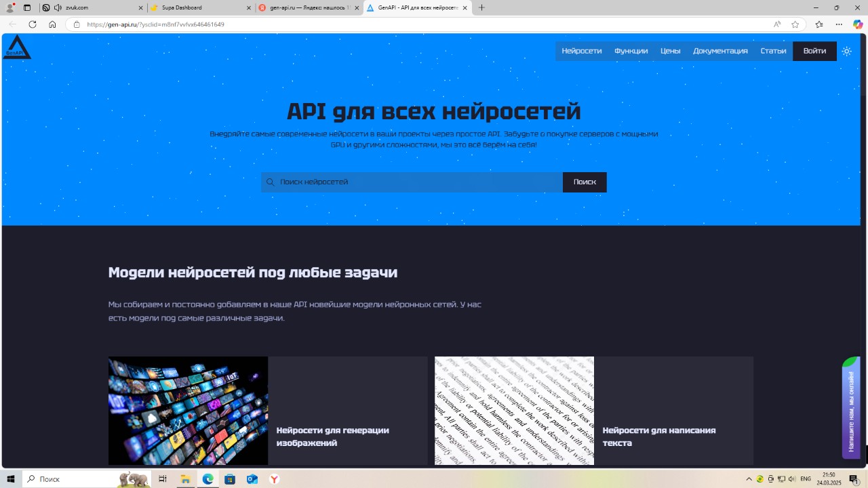The height and width of the screenshot is (488, 868).
Task: Click the GenAPI triangle logo
Action: (x=17, y=47)
